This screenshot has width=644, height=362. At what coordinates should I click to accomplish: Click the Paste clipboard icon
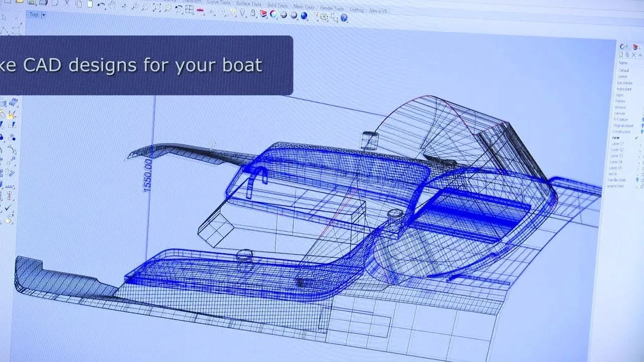coord(90,4)
